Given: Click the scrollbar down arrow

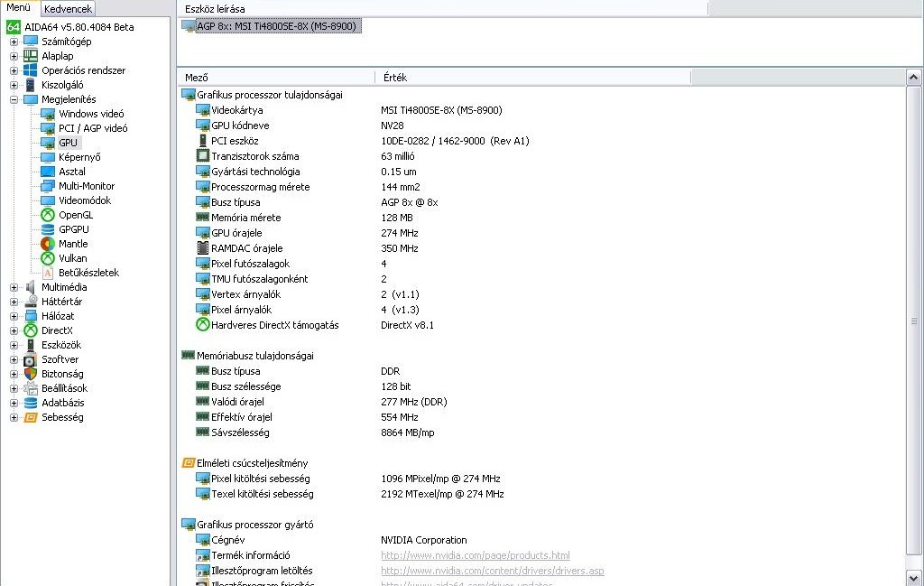Looking at the screenshot, I should (x=913, y=578).
